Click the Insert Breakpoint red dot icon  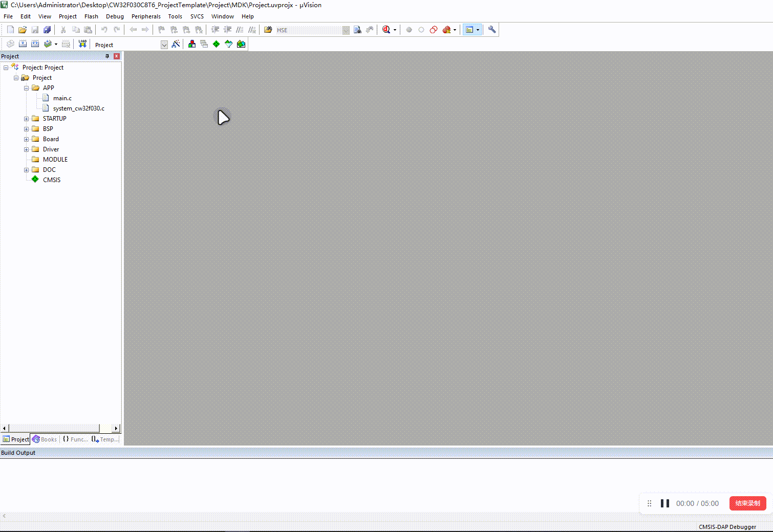coord(409,30)
